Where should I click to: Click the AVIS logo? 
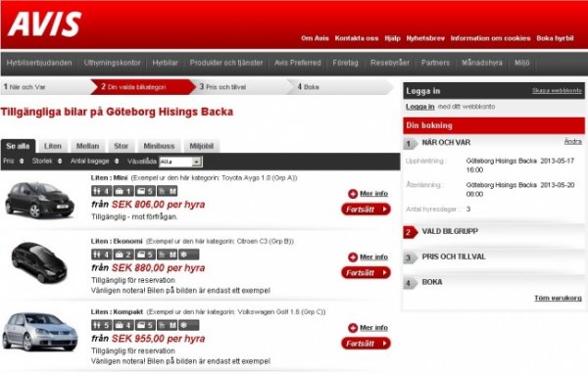pyautogui.click(x=44, y=24)
